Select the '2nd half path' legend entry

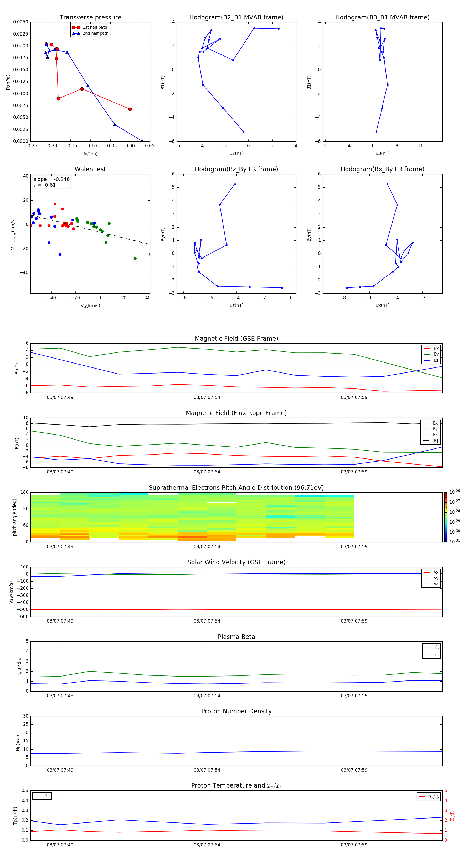pyautogui.click(x=90, y=33)
